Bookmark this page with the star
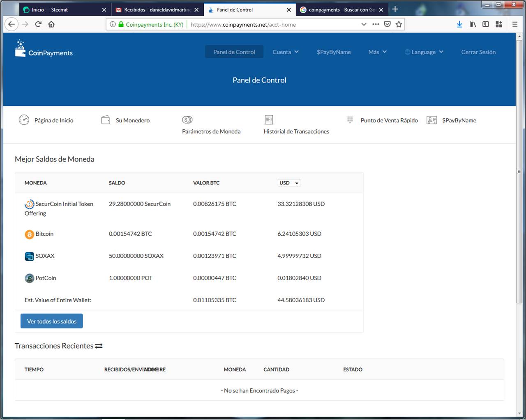Screen dimensions: 526x420 (x=399, y=24)
